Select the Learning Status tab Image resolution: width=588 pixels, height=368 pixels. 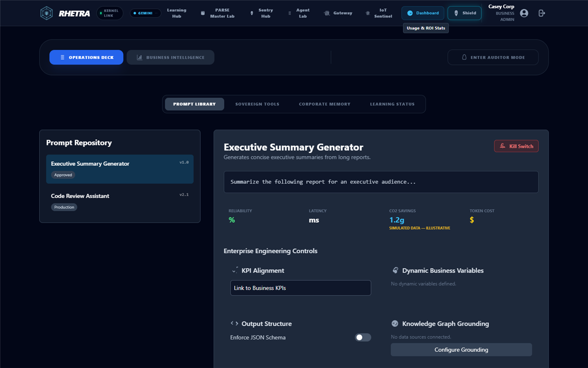(392, 104)
